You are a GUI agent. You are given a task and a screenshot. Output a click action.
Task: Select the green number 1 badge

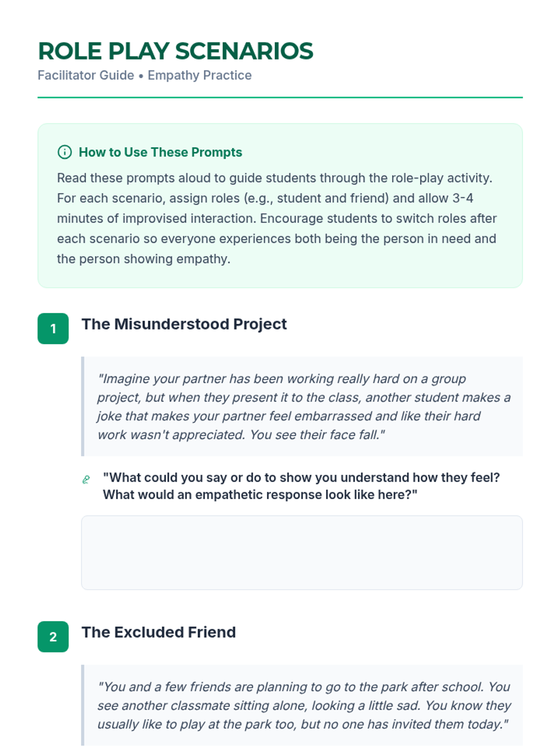point(53,329)
